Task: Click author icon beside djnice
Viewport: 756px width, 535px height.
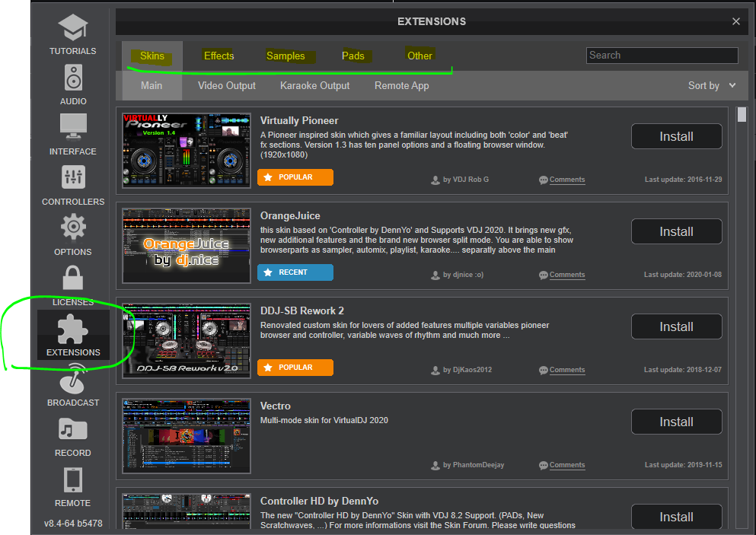Action: point(435,275)
